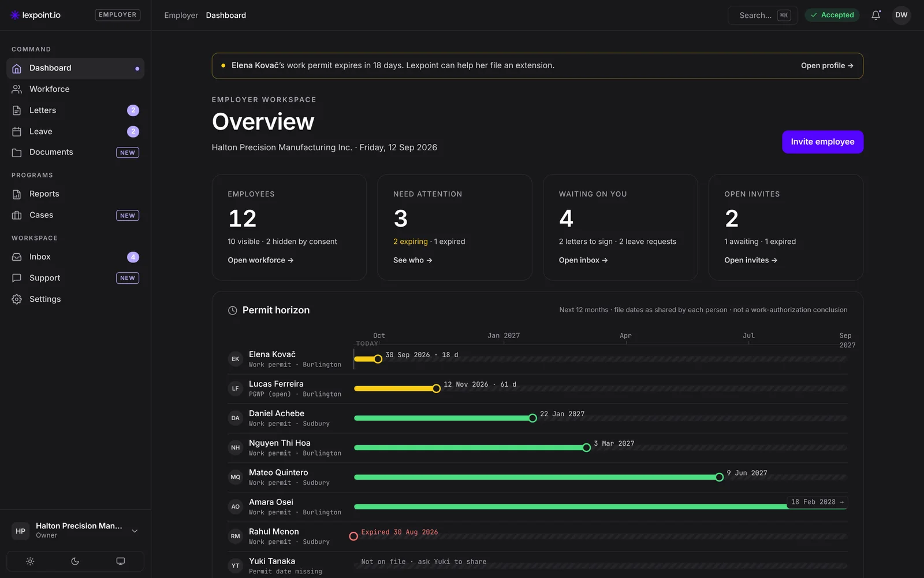Open the DW user avatar menu
This screenshot has height=578, width=924.
click(901, 15)
